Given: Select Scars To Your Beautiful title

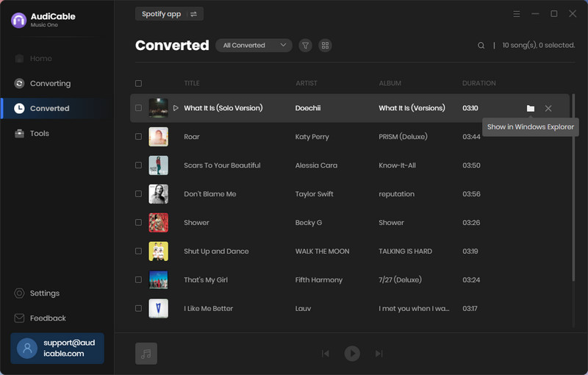Looking at the screenshot, I should coord(222,165).
